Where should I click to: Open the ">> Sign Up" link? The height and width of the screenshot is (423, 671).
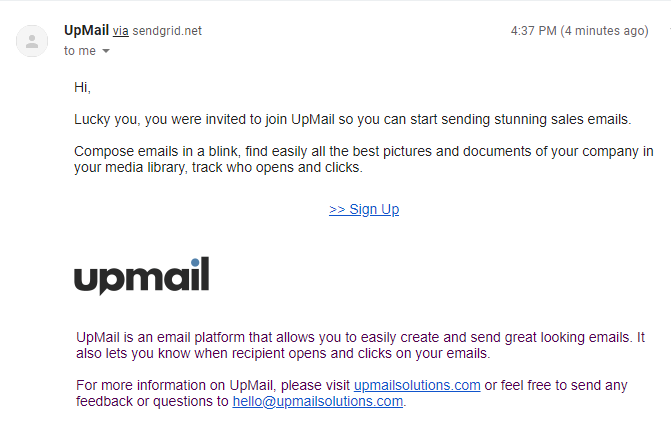(x=364, y=209)
